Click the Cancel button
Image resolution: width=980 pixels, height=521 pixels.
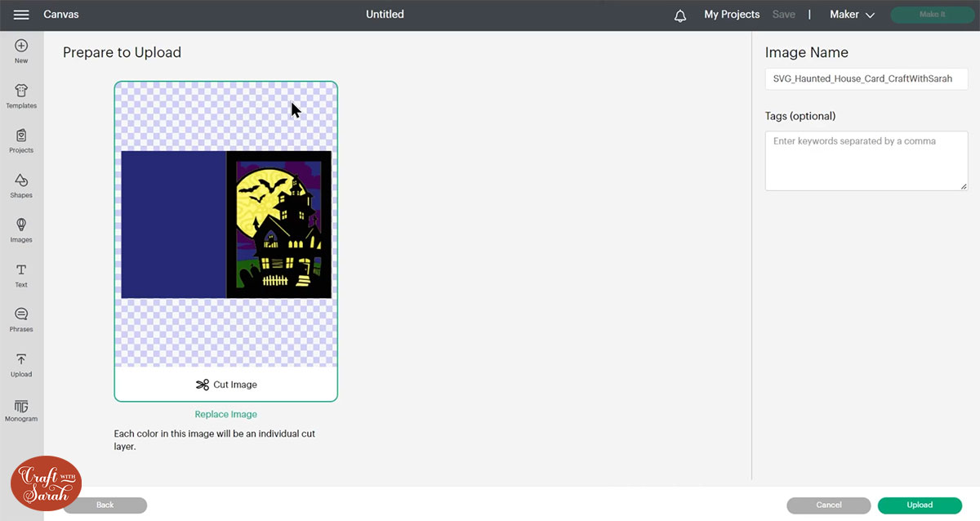[829, 505]
